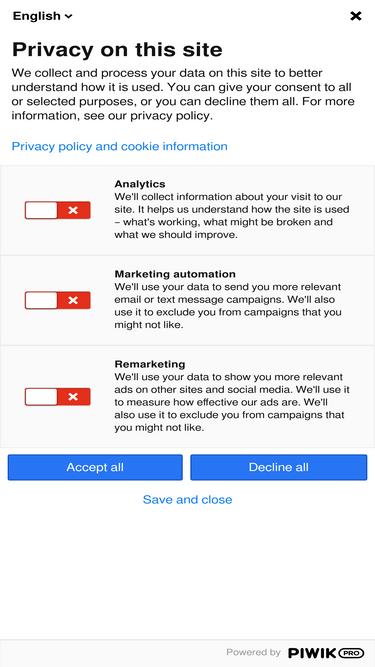The image size is (375, 667).
Task: Accept all consent purposes
Action: 95,467
